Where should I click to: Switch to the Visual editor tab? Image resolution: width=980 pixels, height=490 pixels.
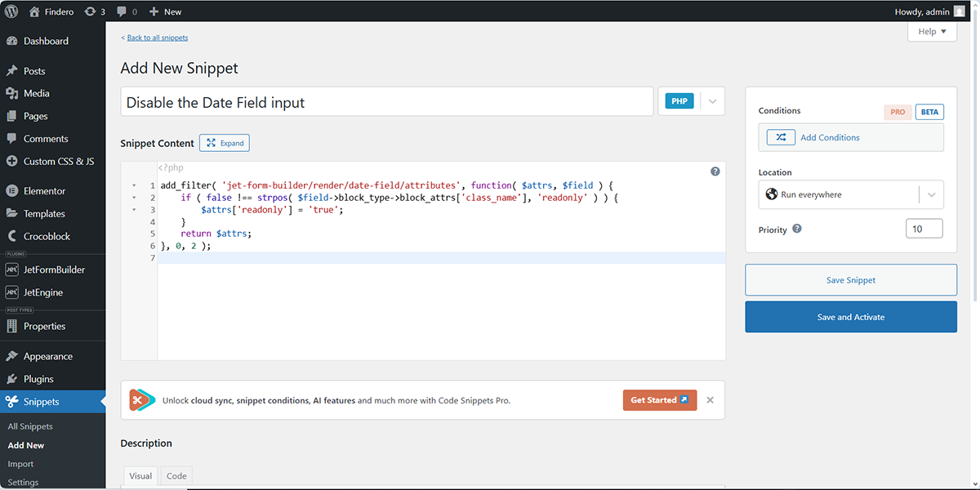[140, 476]
